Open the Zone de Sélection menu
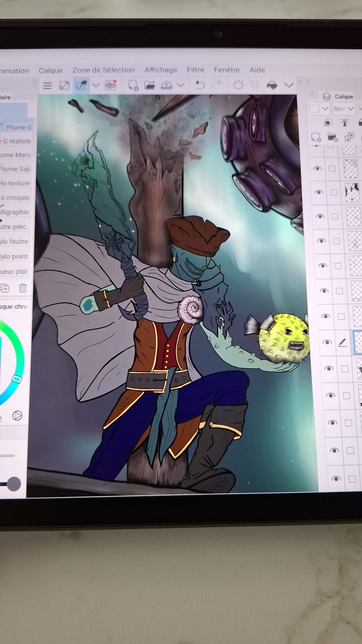The height and width of the screenshot is (644, 362). point(104,70)
